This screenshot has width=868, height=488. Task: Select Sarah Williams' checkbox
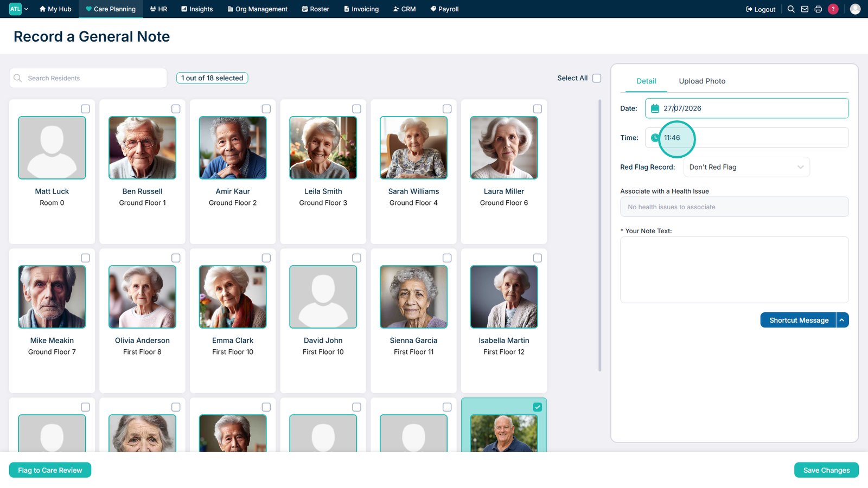447,109
